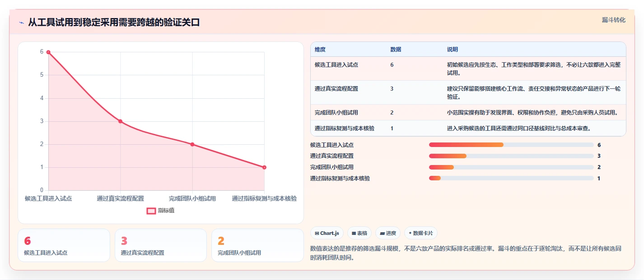Click description starting 小范围实操有助于发现
The image size is (644, 280).
(x=532, y=113)
